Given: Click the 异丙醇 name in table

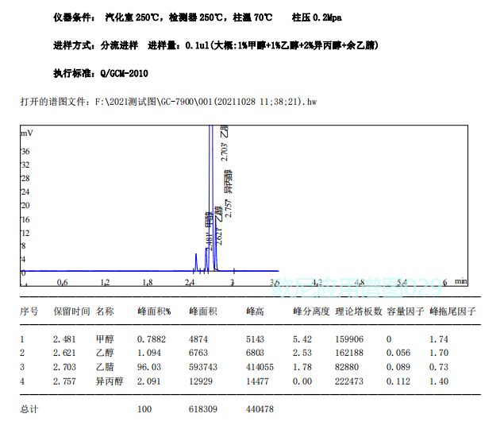Looking at the screenshot, I should (x=110, y=381).
